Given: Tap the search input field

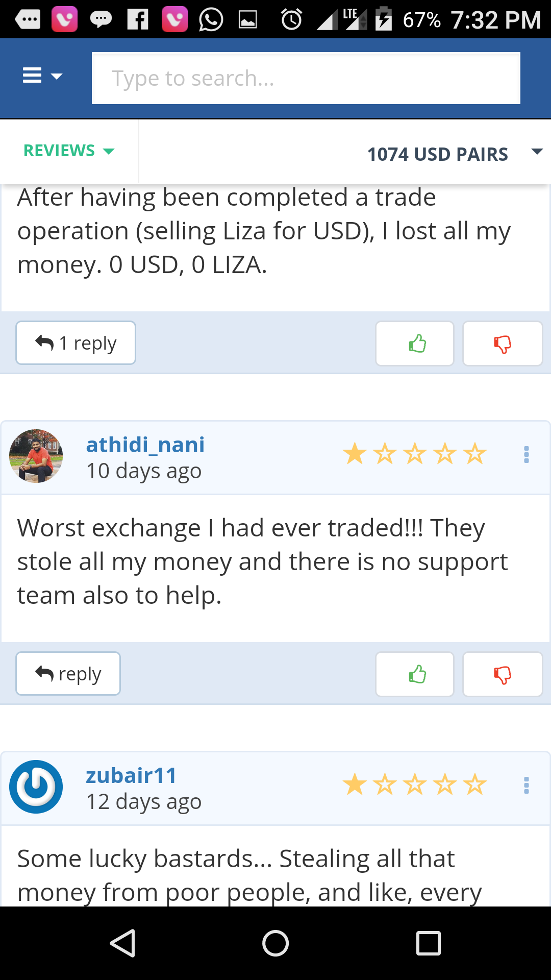Looking at the screenshot, I should click(x=306, y=78).
